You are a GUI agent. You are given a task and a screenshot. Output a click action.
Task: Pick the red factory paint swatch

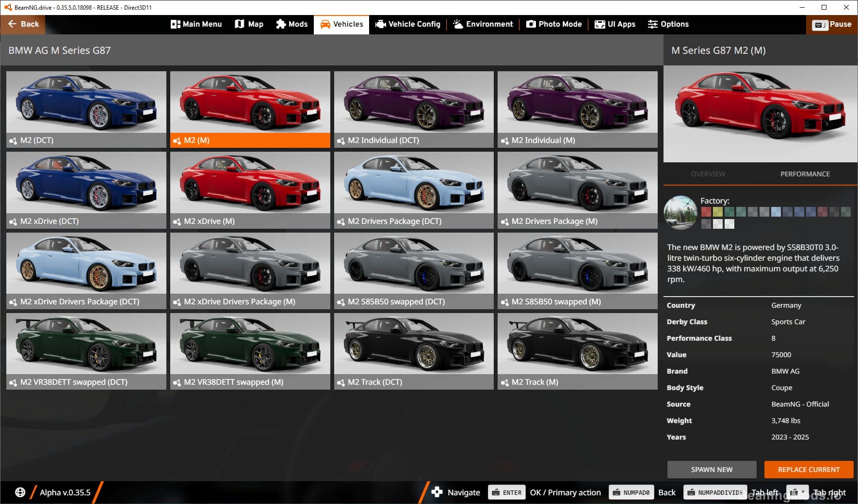(706, 212)
